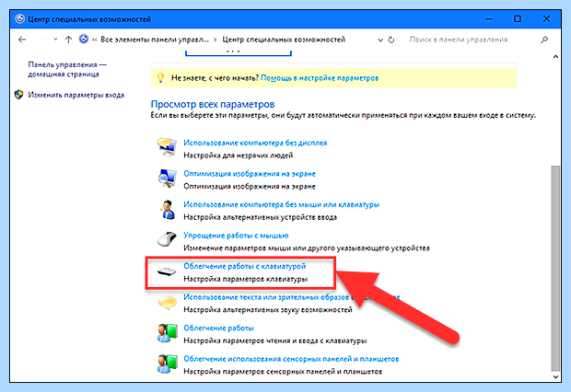Click monitor icon for computer without display

pyautogui.click(x=167, y=146)
